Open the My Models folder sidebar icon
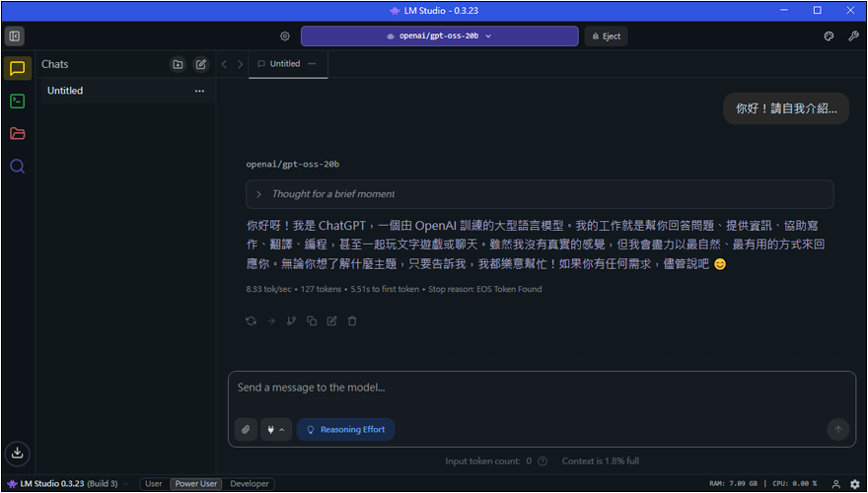Image resolution: width=868 pixels, height=493 pixels. pyautogui.click(x=17, y=133)
